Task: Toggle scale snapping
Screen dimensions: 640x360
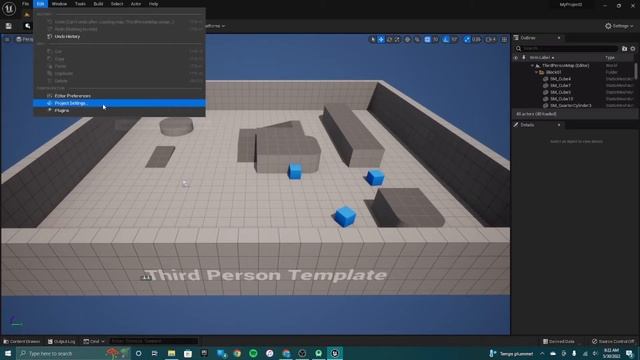Action: coord(467,39)
